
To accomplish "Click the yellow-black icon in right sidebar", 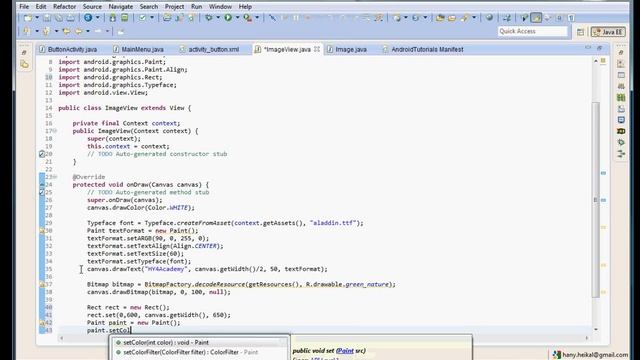I will (x=621, y=131).
